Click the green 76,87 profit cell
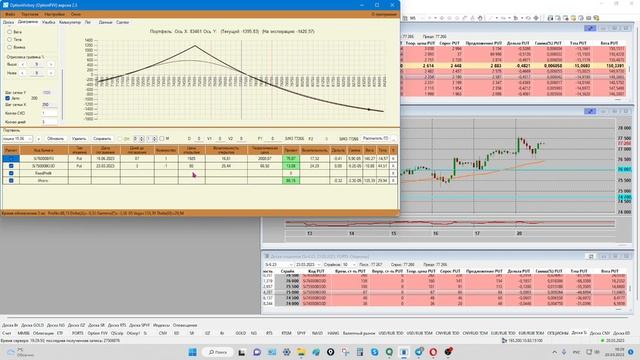Image resolution: width=640 pixels, height=360 pixels. (291, 158)
